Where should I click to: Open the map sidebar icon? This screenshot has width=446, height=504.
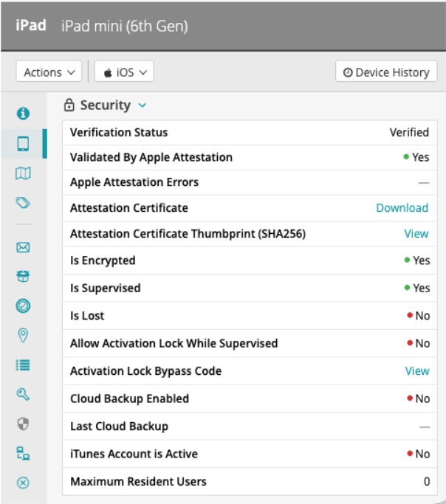[23, 173]
